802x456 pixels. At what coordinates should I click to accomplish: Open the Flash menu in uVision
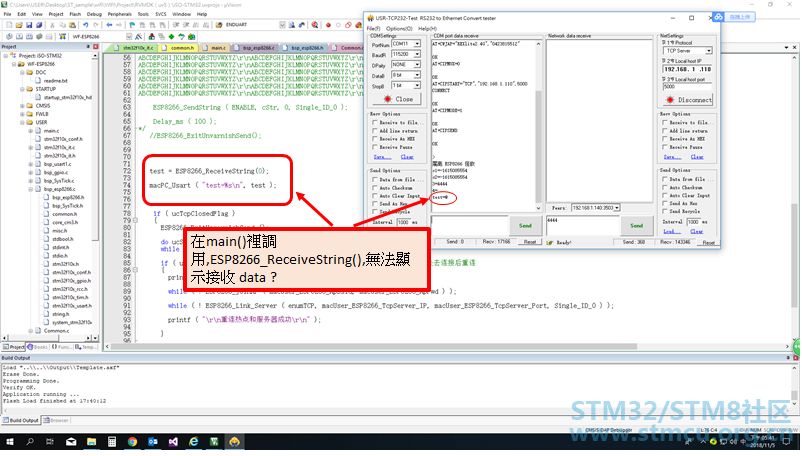pyautogui.click(x=75, y=14)
